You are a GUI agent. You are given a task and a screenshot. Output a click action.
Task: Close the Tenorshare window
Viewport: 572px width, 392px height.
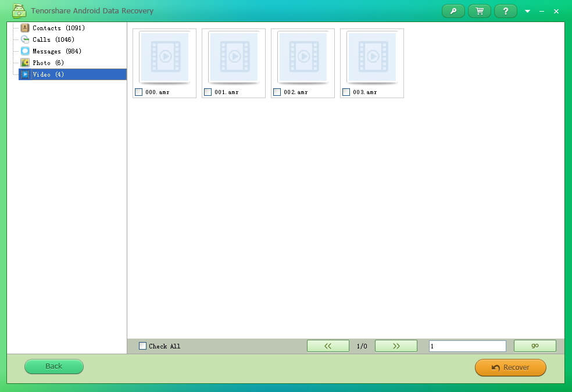556,11
